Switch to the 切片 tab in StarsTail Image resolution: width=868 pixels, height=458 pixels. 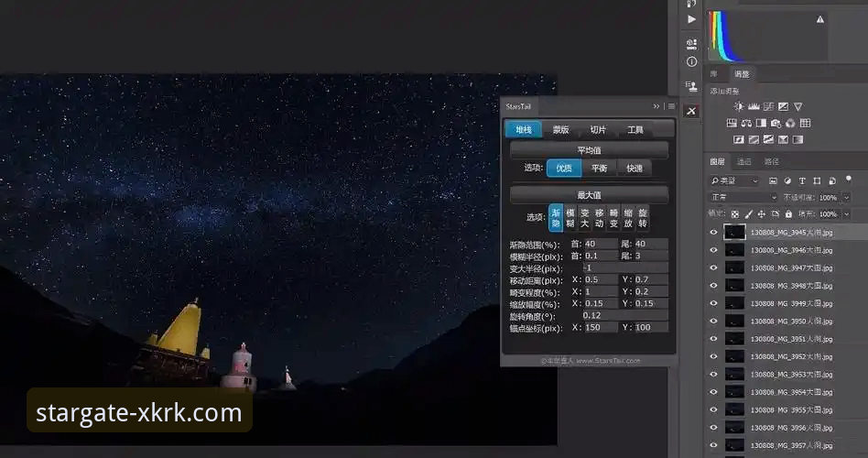coord(598,129)
